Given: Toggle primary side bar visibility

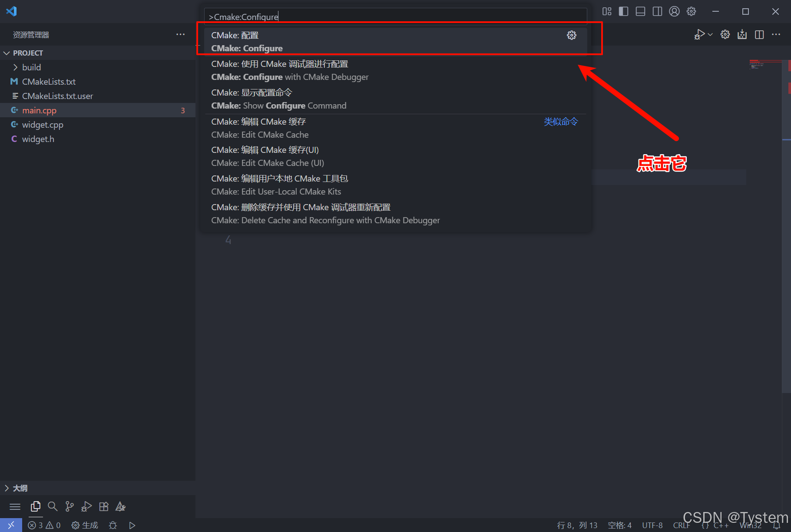Looking at the screenshot, I should pos(623,11).
